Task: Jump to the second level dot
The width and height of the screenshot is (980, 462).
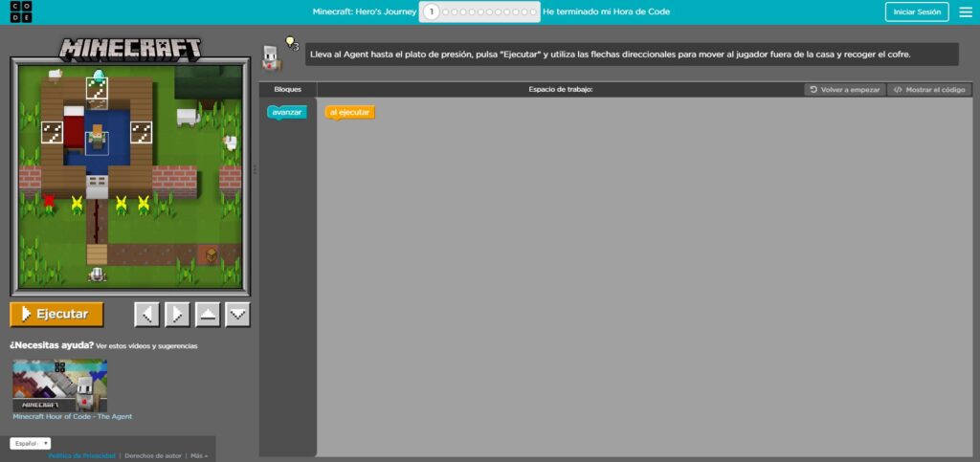Action: [x=445, y=11]
